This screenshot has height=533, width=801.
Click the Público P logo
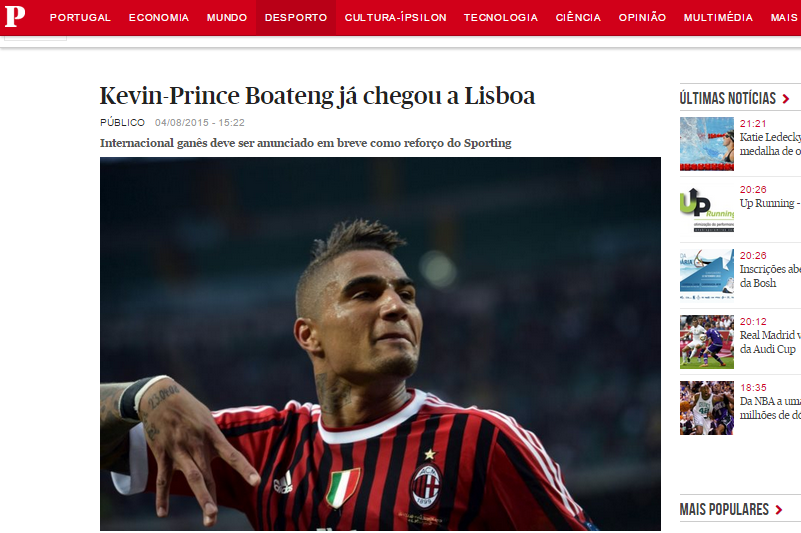click(x=14, y=16)
